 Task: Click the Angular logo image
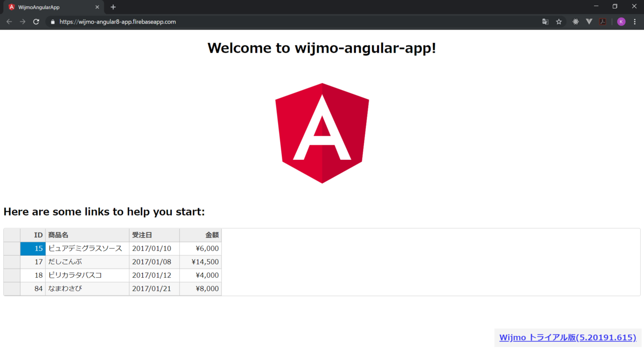(322, 133)
